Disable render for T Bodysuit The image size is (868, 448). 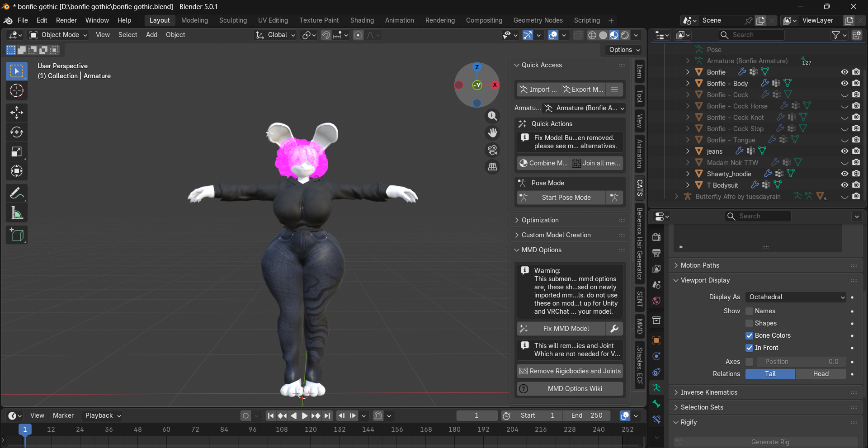(856, 185)
